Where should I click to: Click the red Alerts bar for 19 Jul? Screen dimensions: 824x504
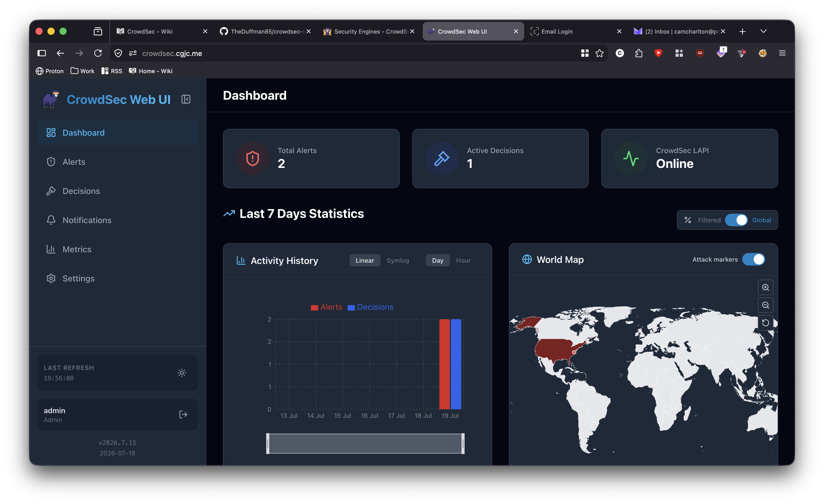[x=445, y=364]
